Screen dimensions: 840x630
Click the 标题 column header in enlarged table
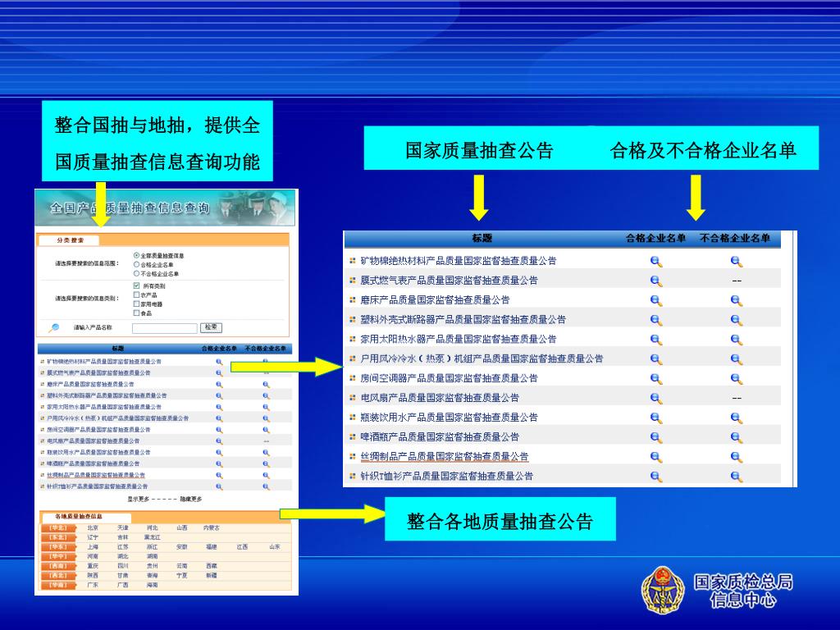pos(482,239)
